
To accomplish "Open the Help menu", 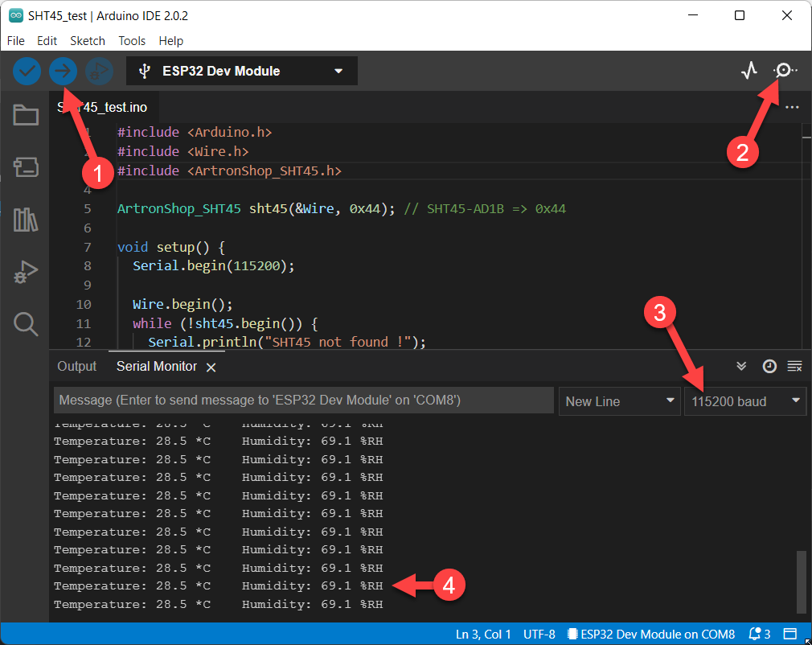I will point(171,41).
